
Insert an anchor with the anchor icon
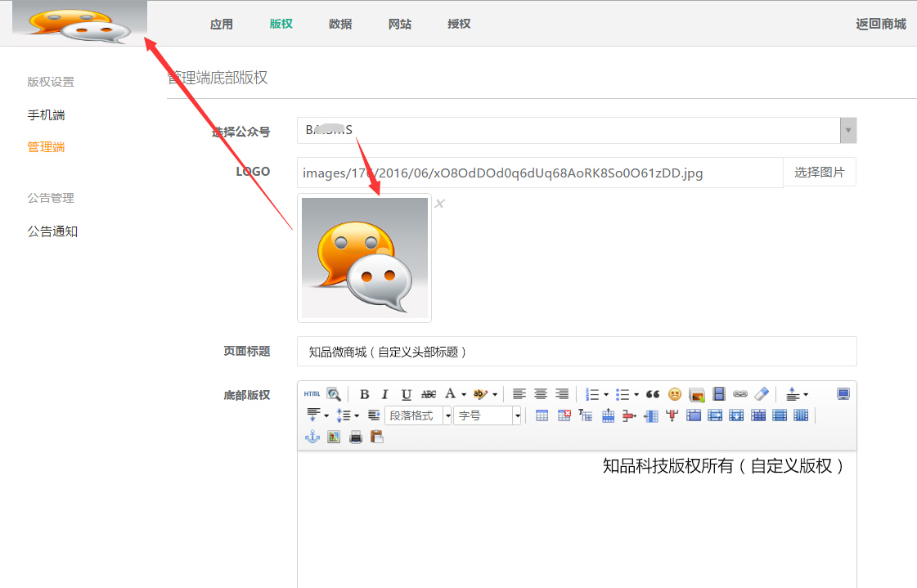[312, 437]
